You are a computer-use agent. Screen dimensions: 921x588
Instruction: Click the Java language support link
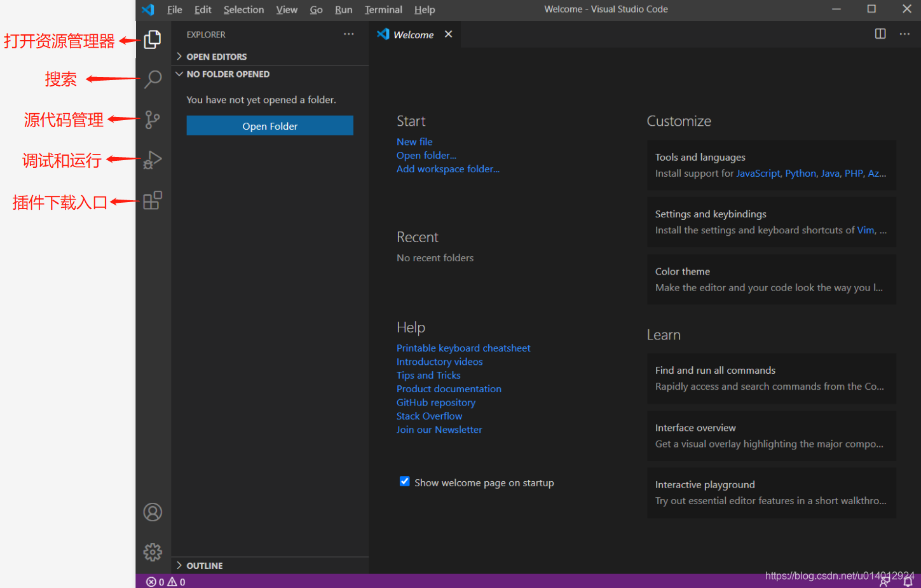[x=830, y=173]
